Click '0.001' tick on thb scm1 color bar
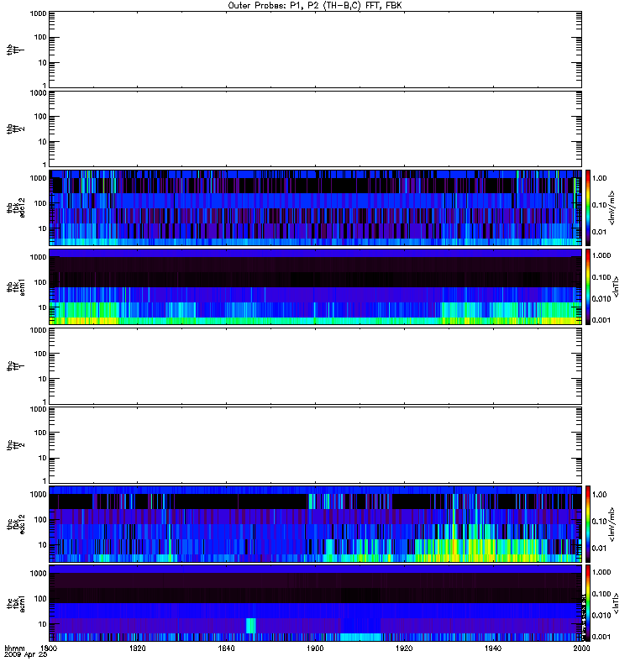630x672 pixels. pyautogui.click(x=601, y=320)
